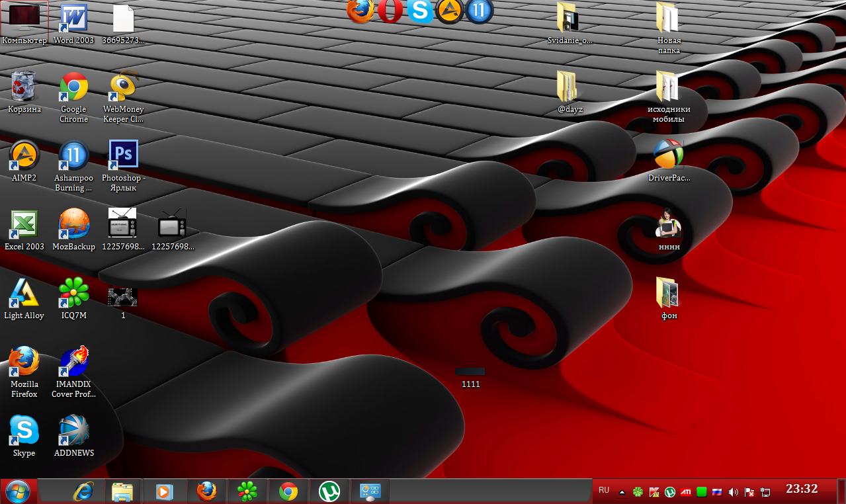Open Windows Explorer from the taskbar
Image resolution: width=846 pixels, height=504 pixels.
pyautogui.click(x=123, y=491)
